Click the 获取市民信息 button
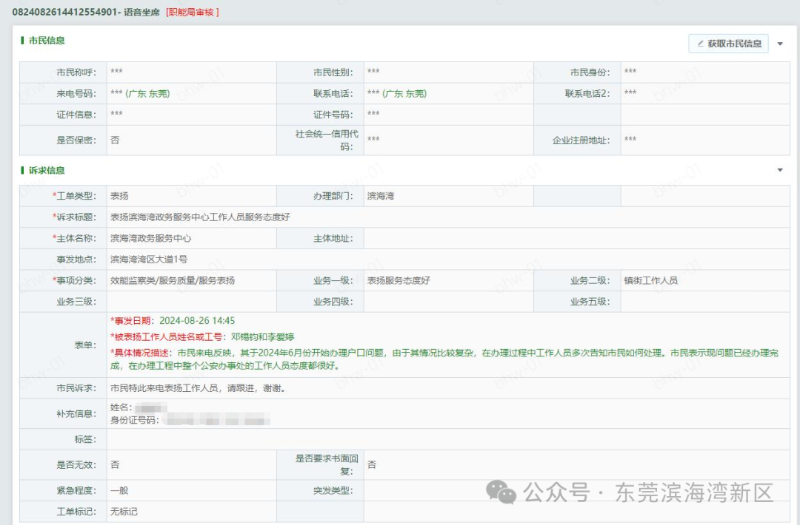The width and height of the screenshot is (800, 525). 728,44
